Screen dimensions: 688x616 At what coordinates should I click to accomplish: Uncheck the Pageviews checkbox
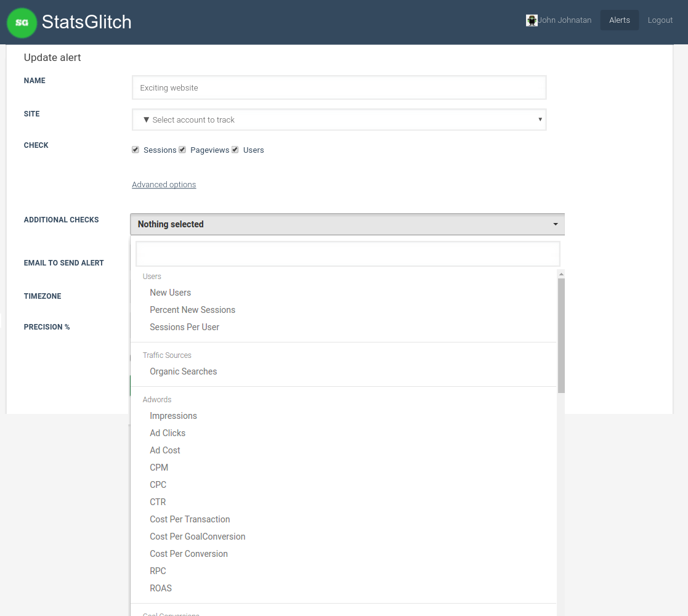point(182,150)
